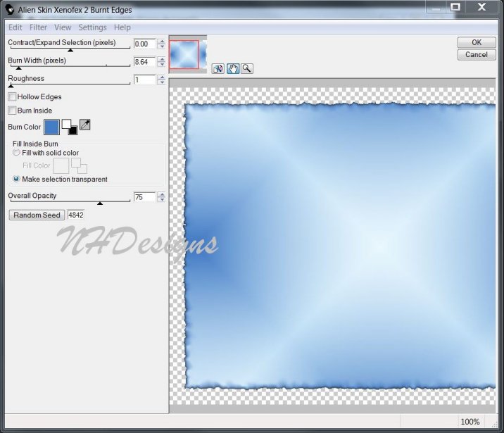This screenshot has width=504, height=433.
Task: Maximize the Burnt Edges dialog window
Action: 455,7
